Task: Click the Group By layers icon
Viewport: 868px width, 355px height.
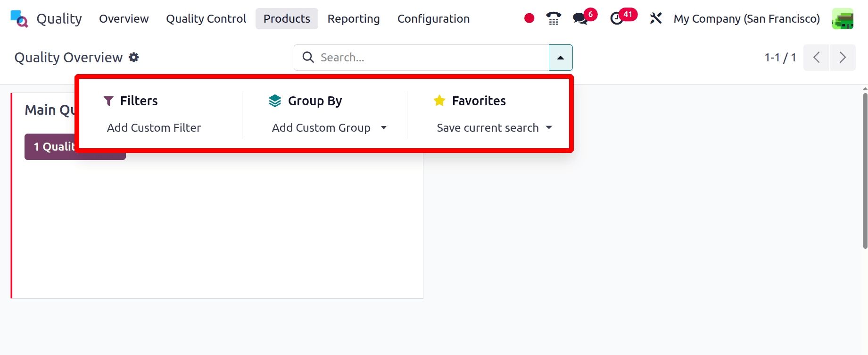Action: pos(274,101)
